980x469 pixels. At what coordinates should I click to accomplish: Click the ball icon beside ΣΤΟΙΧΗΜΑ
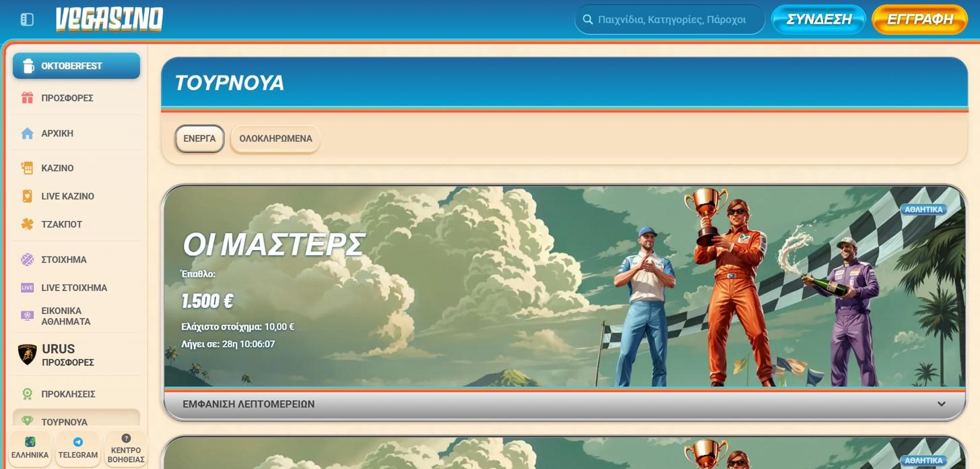[x=27, y=259]
